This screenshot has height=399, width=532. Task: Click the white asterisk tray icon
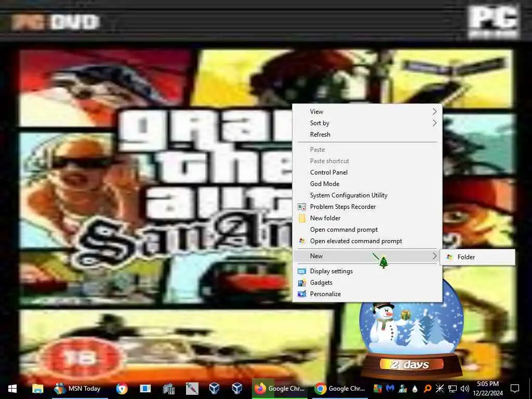[x=440, y=388]
